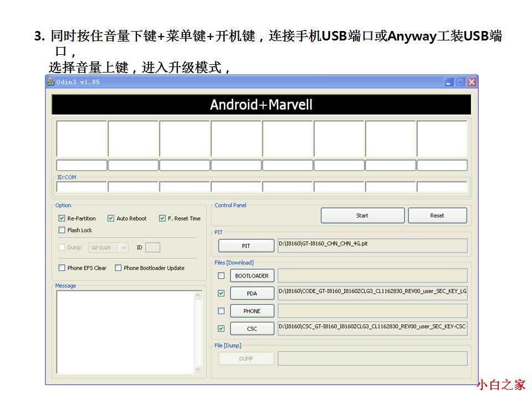Tick the PHONE file checkbox
Screen dimensions: 532x399
[221, 311]
